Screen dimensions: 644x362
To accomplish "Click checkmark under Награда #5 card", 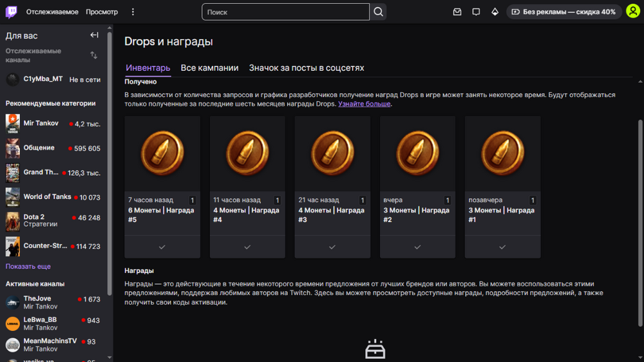I will [162, 247].
